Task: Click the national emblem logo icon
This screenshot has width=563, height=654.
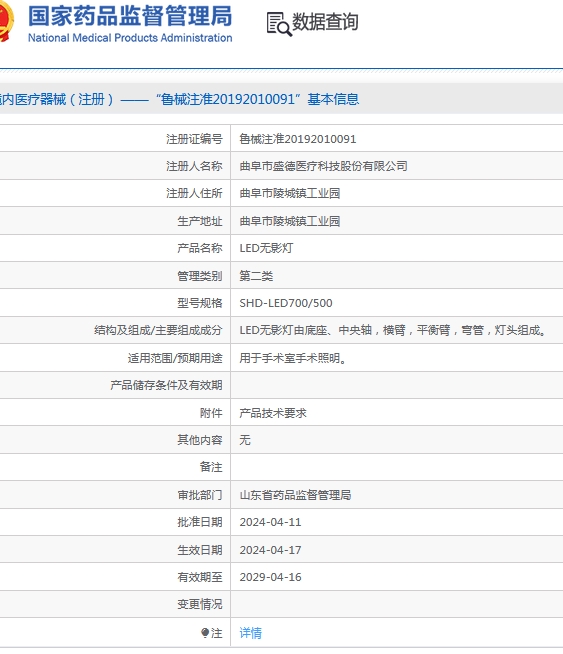Action: 6,22
